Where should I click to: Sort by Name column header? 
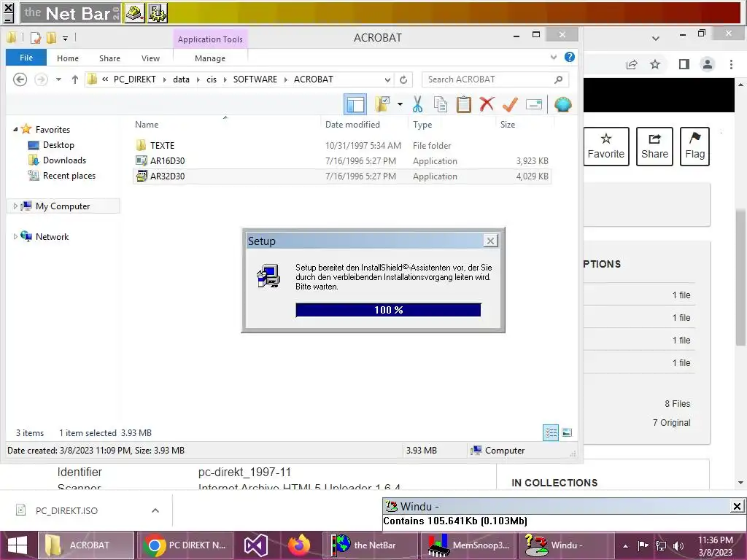pyautogui.click(x=146, y=125)
